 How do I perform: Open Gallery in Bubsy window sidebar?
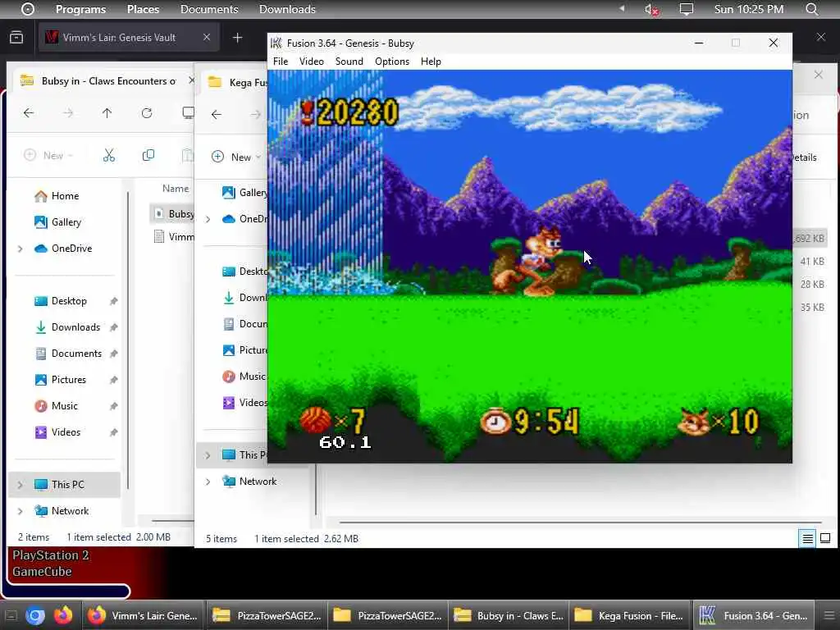pyautogui.click(x=66, y=221)
